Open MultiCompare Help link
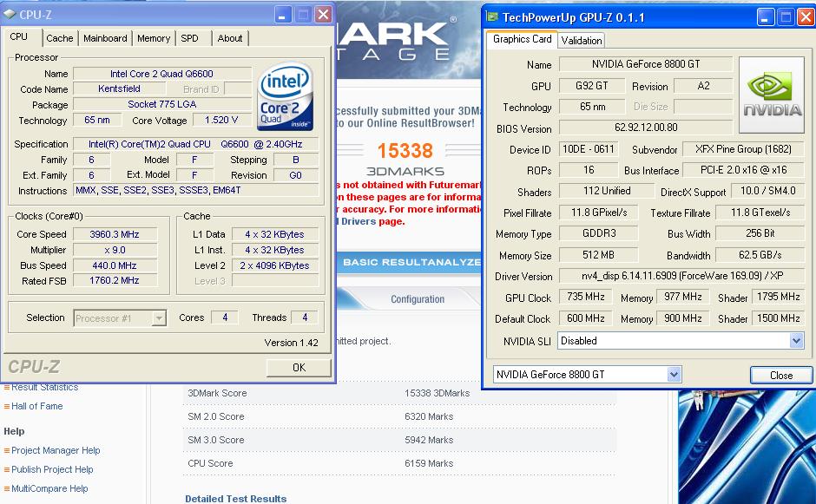The width and height of the screenshot is (816, 504). 49,489
